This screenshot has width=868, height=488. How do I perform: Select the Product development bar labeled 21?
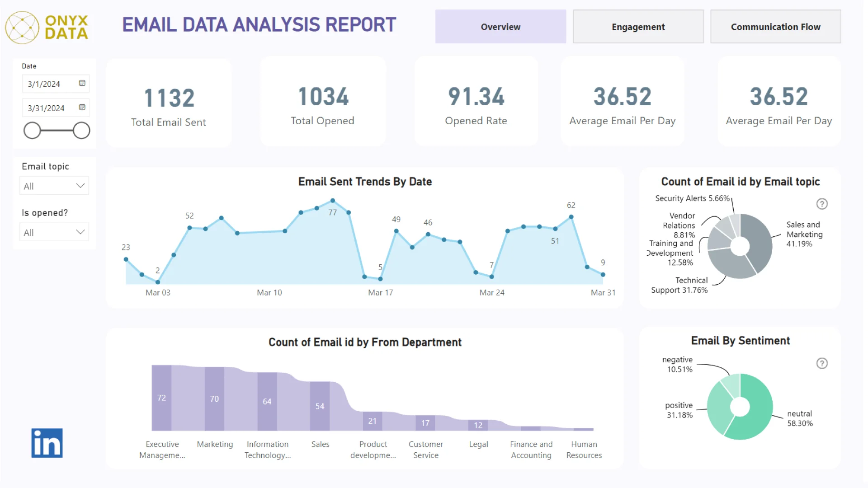tap(373, 421)
